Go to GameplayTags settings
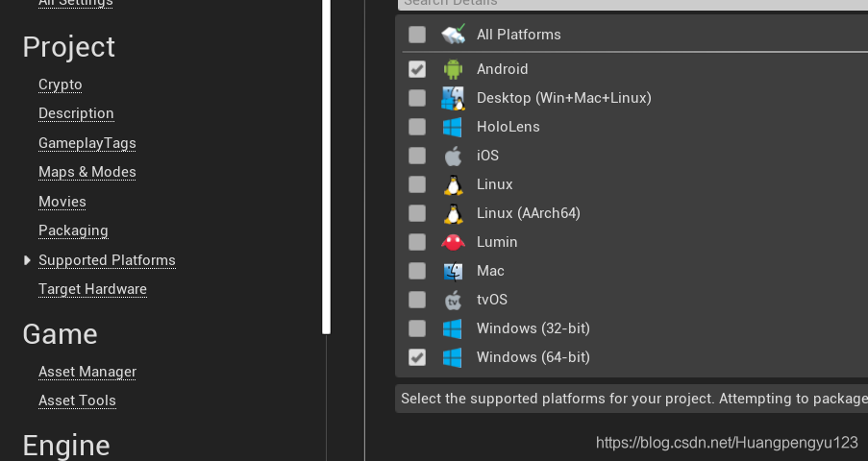 tap(87, 143)
